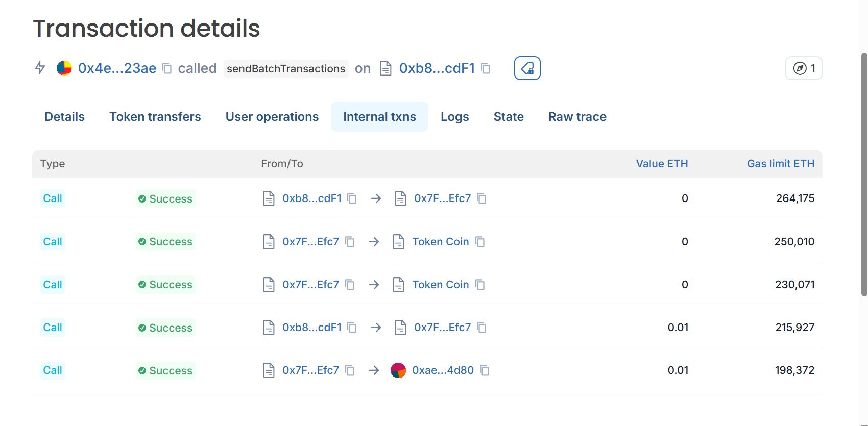Switch to the Token transfers tab

[155, 117]
